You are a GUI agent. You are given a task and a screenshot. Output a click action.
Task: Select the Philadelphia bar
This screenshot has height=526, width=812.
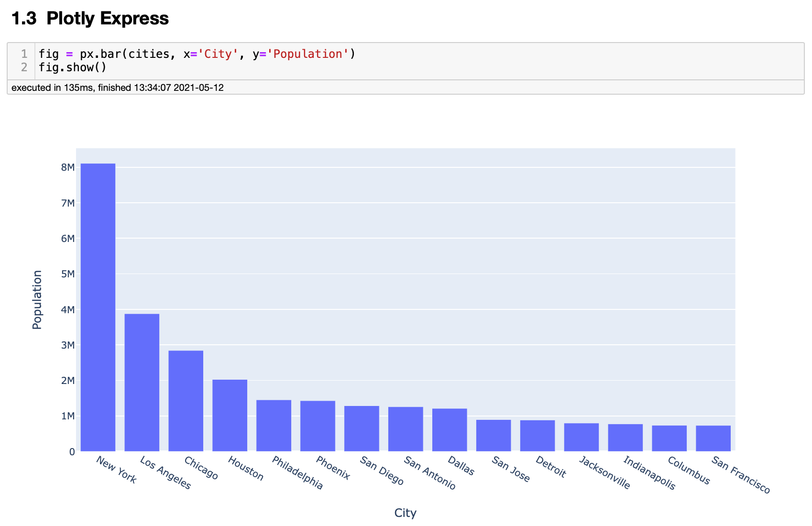point(274,426)
